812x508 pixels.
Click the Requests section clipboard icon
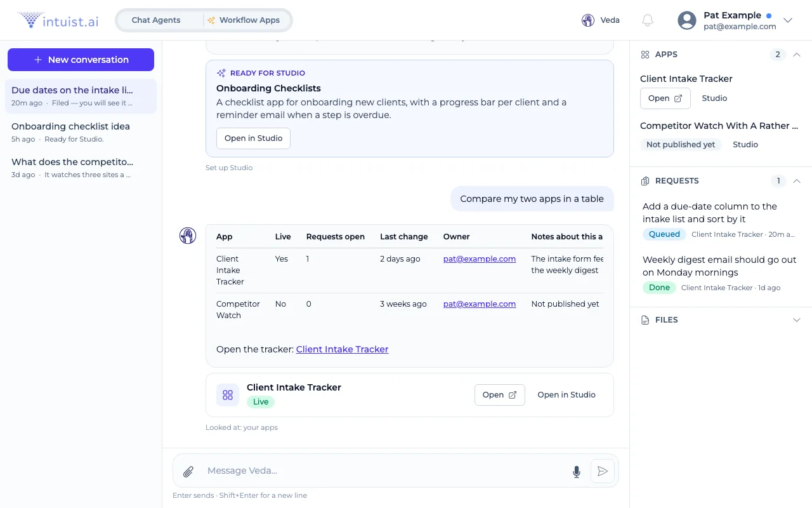pos(645,181)
